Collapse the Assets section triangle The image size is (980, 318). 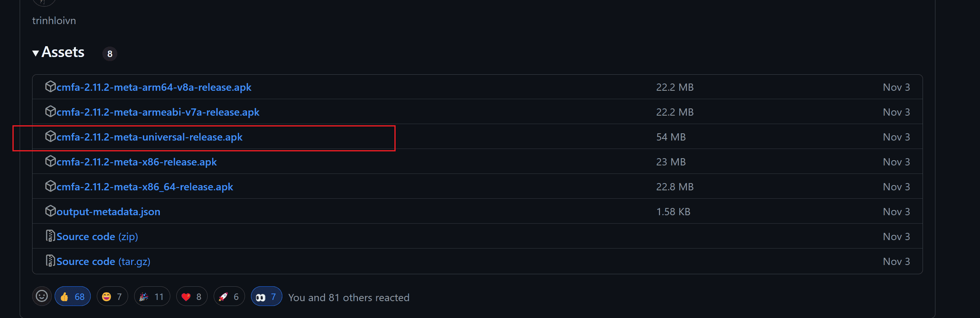[36, 53]
